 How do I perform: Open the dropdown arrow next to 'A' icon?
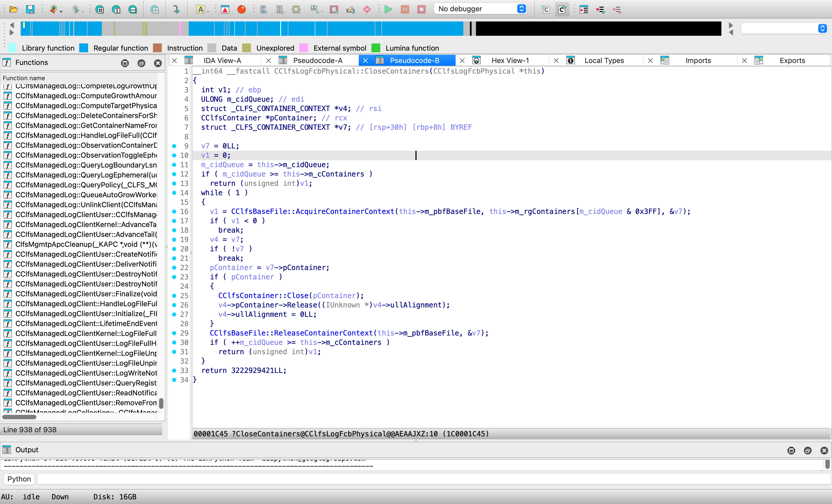point(208,11)
